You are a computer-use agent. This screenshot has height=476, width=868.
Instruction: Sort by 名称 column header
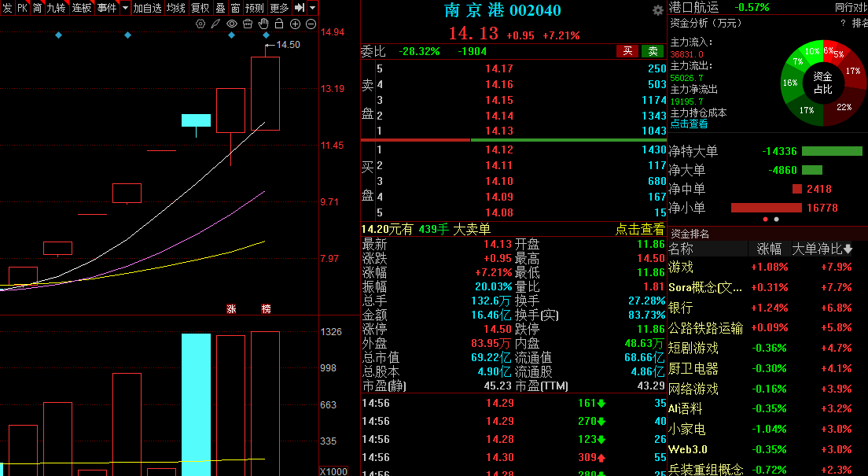click(681, 249)
